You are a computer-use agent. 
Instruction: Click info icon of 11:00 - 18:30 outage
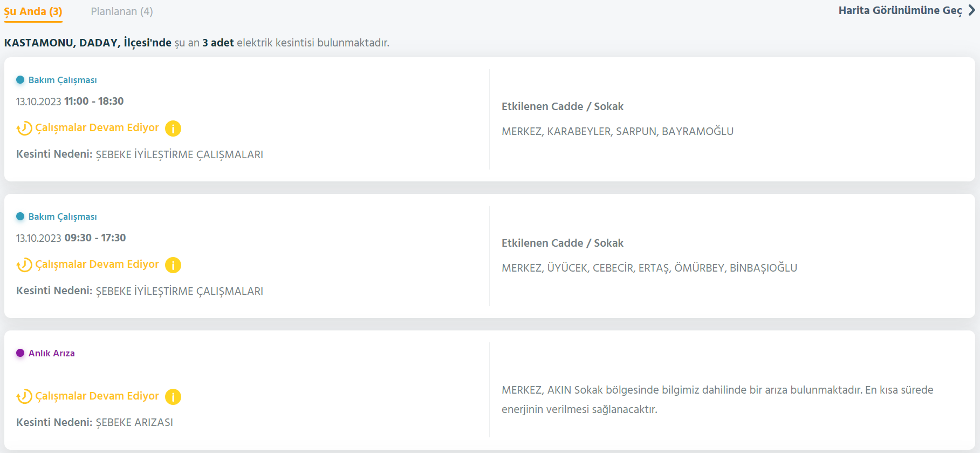[173, 129]
